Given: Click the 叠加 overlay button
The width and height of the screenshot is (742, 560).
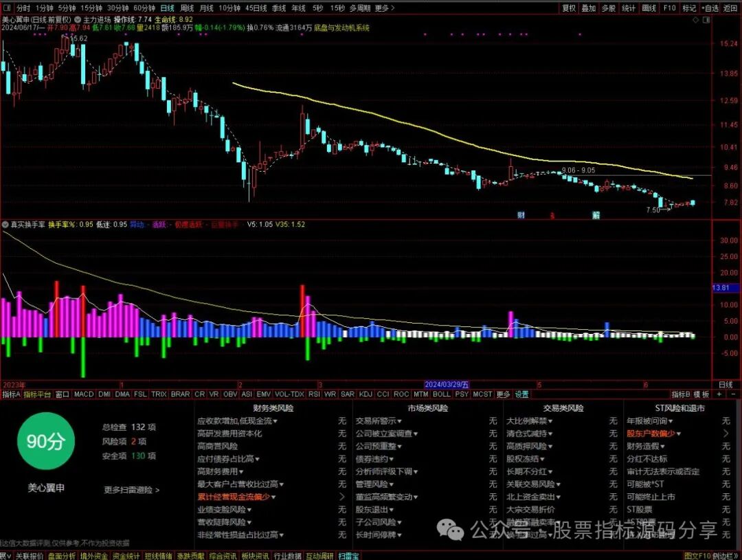Looking at the screenshot, I should [x=589, y=8].
